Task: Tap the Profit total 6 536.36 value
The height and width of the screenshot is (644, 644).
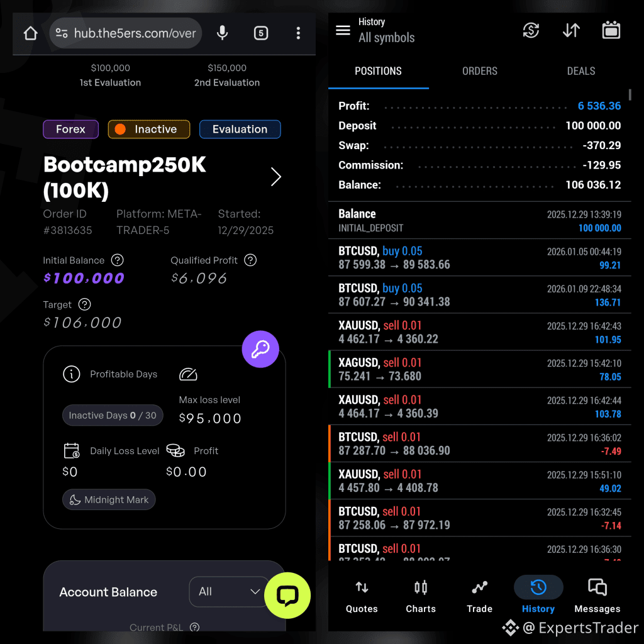Action: pos(599,106)
